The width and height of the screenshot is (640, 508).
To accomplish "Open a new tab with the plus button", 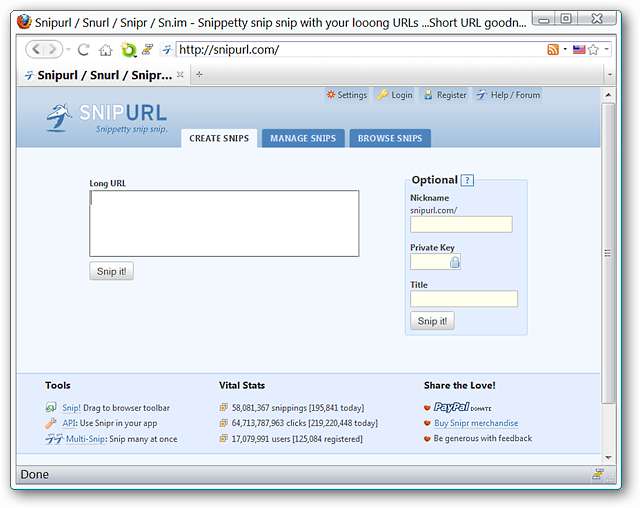I will [199, 74].
